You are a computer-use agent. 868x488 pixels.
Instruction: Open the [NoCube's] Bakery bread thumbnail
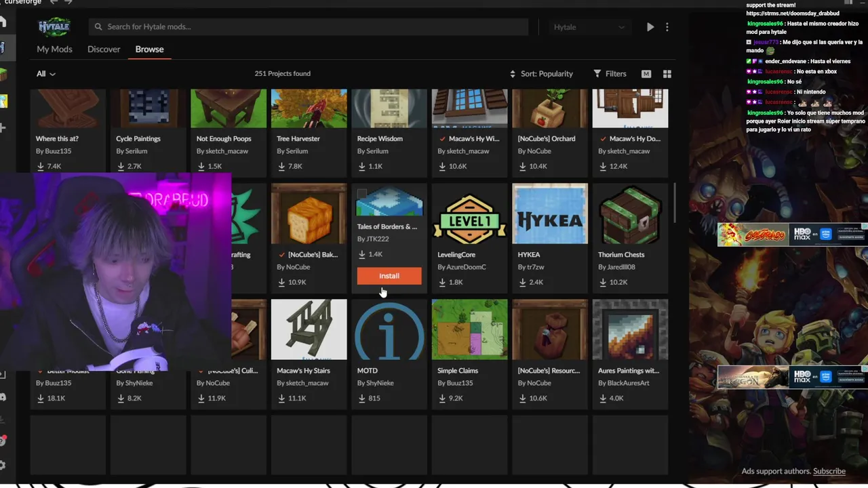coord(309,213)
